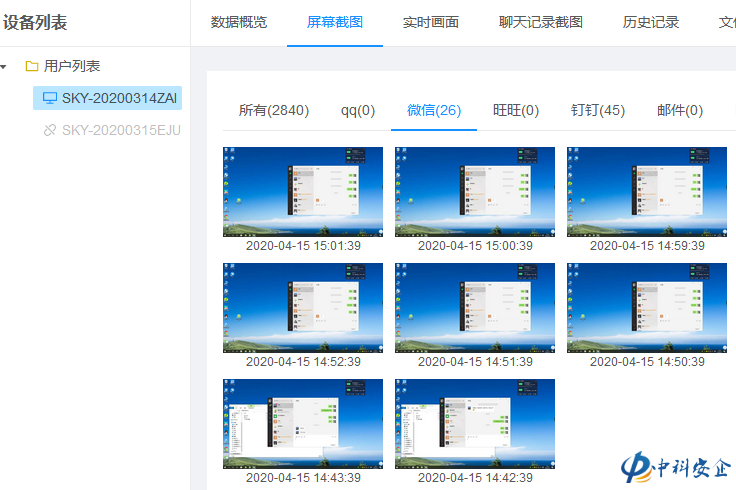Select device SKY-20200314ZAI

click(x=107, y=98)
